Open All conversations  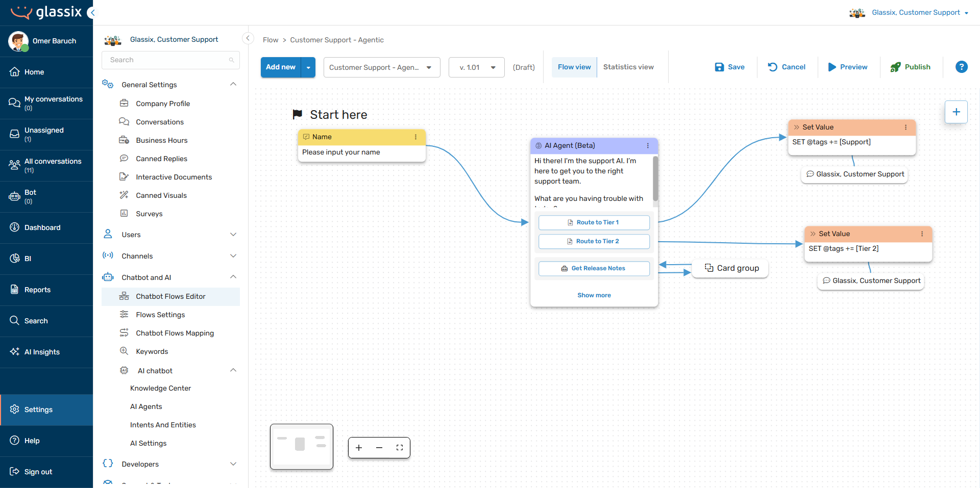tap(46, 165)
